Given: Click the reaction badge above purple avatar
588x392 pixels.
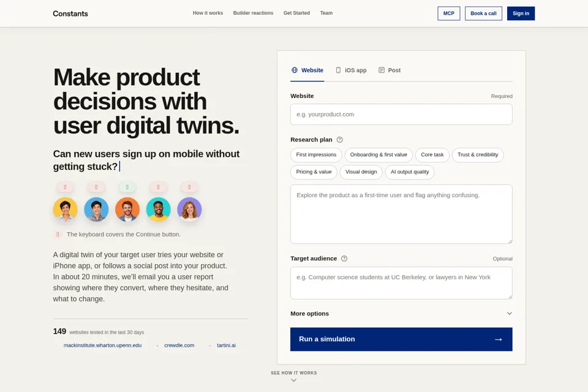Looking at the screenshot, I should pyautogui.click(x=189, y=187).
